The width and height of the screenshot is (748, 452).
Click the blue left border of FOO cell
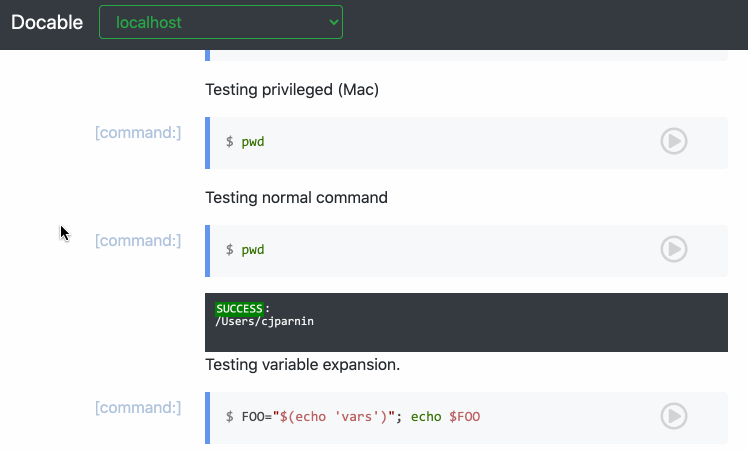coord(208,415)
